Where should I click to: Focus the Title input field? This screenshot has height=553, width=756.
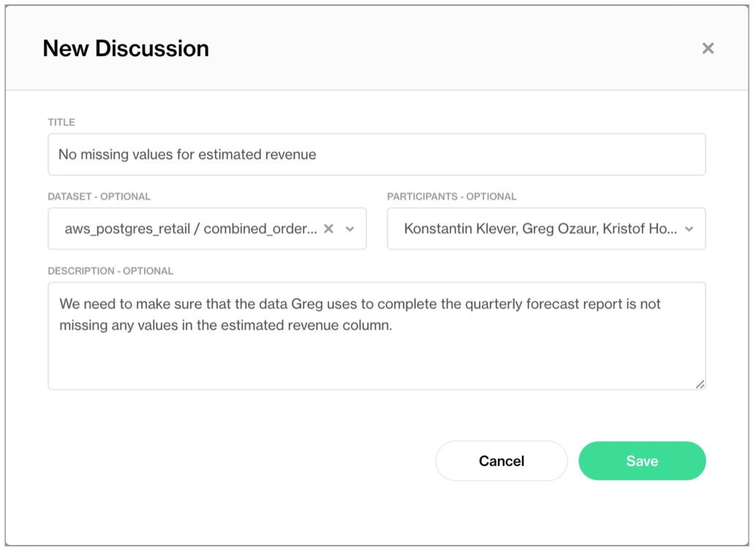tap(377, 154)
